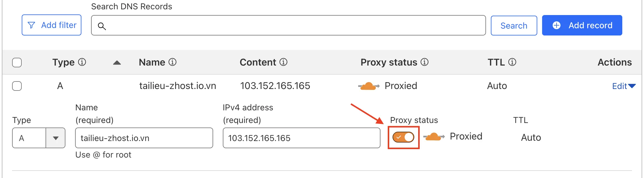The height and width of the screenshot is (178, 644).
Task: Select the tailieu-zhost.io.vn record checkbox
Action: coord(17,86)
